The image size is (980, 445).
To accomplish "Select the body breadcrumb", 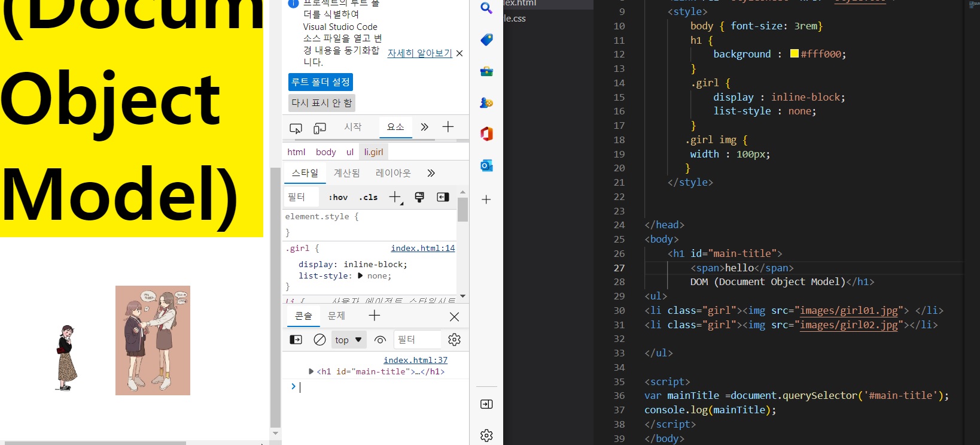I will 326,152.
